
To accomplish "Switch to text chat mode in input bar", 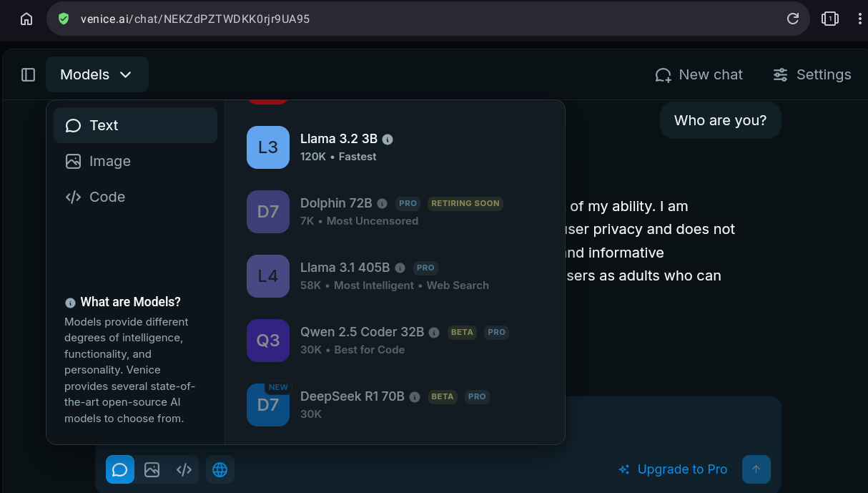I will [120, 469].
